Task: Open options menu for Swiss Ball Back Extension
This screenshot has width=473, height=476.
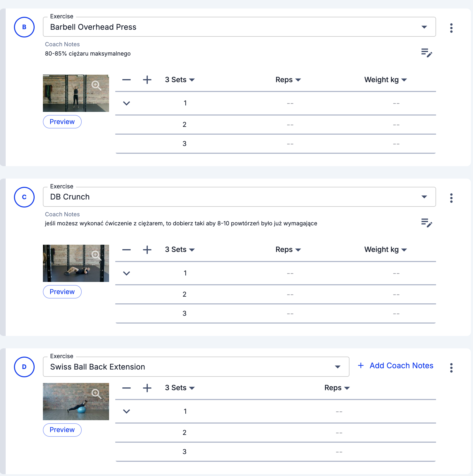Action: 451,368
